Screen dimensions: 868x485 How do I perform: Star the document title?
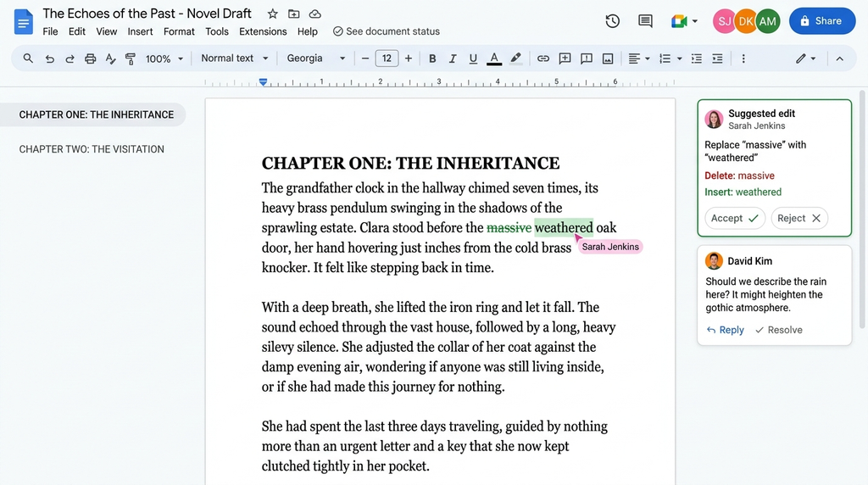(x=272, y=14)
